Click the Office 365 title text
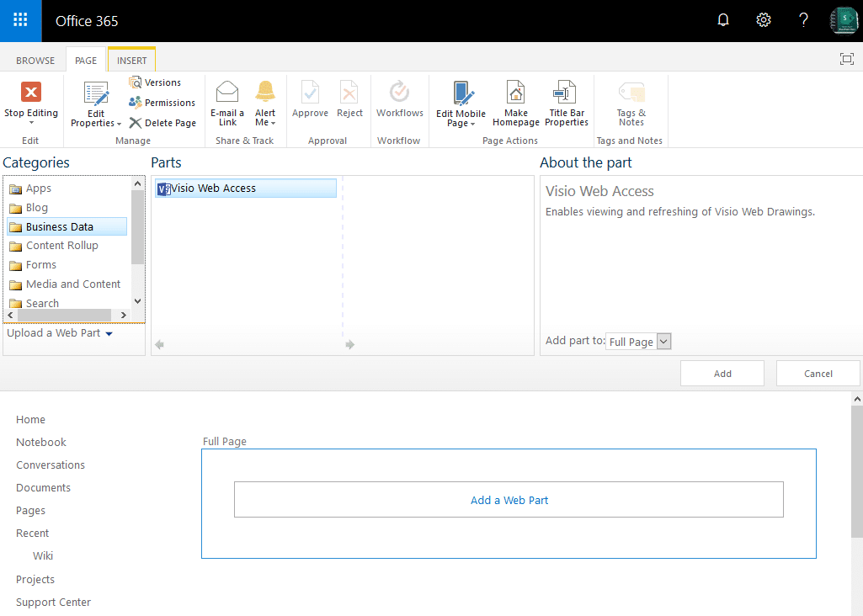The width and height of the screenshot is (863, 616). point(87,21)
